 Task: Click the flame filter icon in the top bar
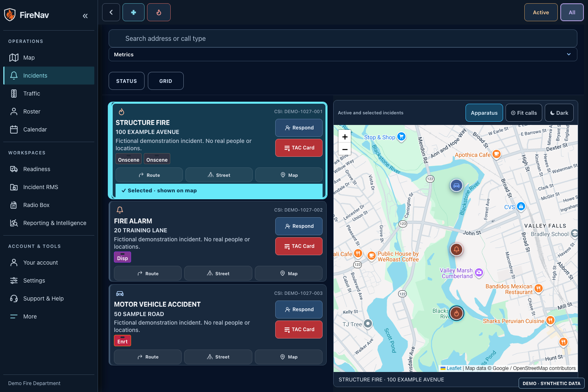click(159, 12)
